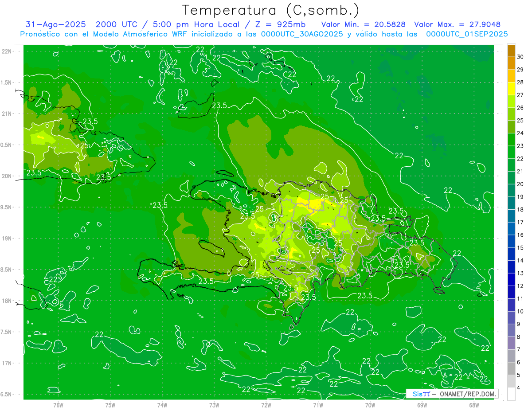This screenshot has width=532, height=411.
Task: Click the '18N' latitude axis label
Action: (x=7, y=301)
